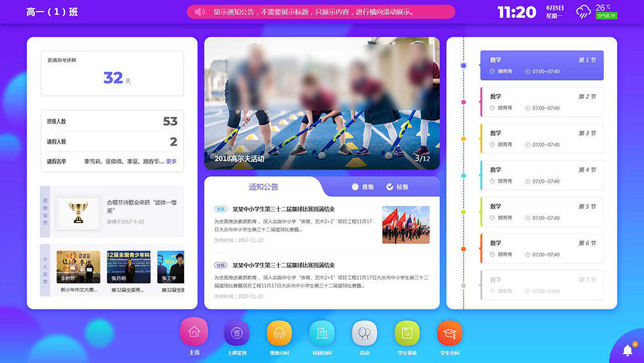Click the pink timeline dot for lesson 2

point(464,102)
